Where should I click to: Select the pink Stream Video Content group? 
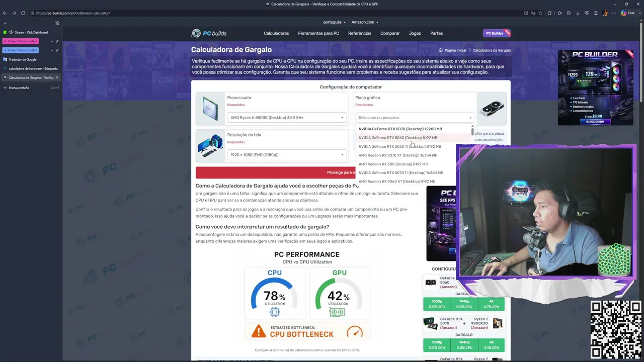[21, 41]
